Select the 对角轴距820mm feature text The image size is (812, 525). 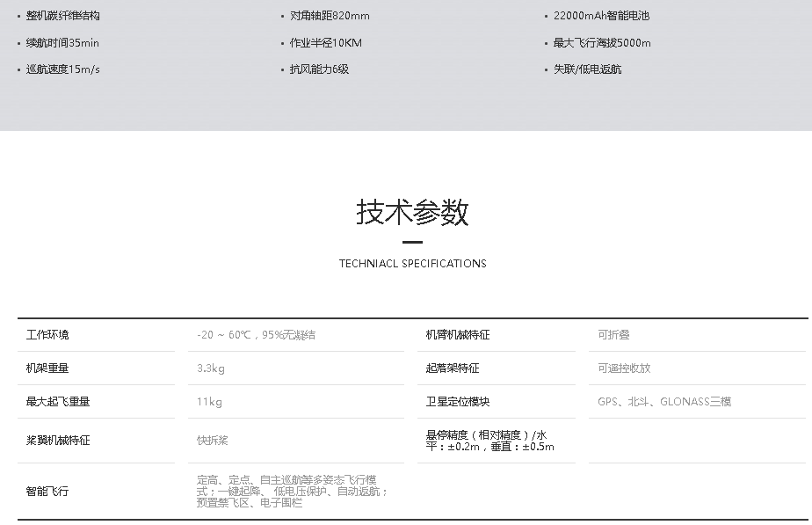[x=330, y=16]
